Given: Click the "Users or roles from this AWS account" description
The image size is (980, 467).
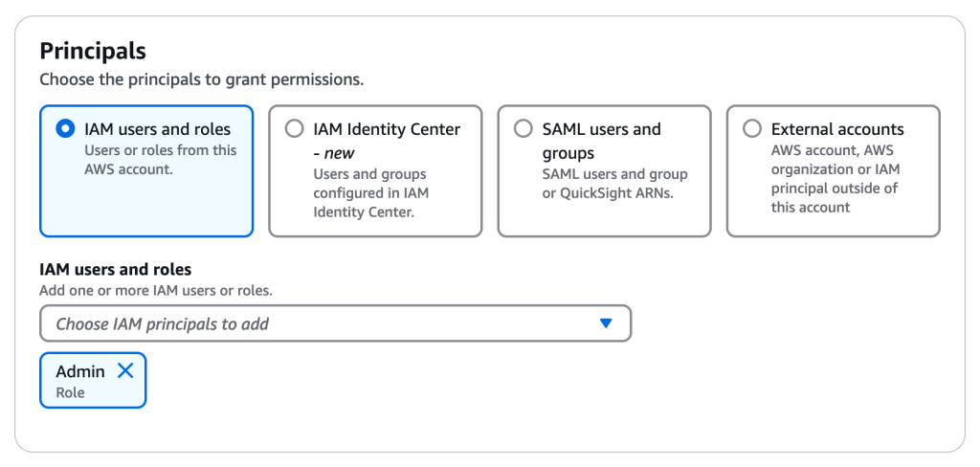Looking at the screenshot, I should click(160, 159).
